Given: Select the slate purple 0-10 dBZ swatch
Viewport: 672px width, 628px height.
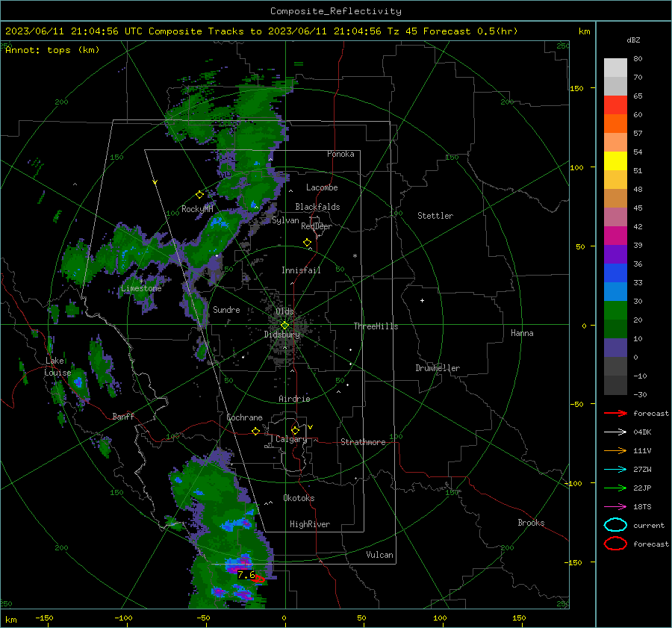Looking at the screenshot, I should click(615, 348).
